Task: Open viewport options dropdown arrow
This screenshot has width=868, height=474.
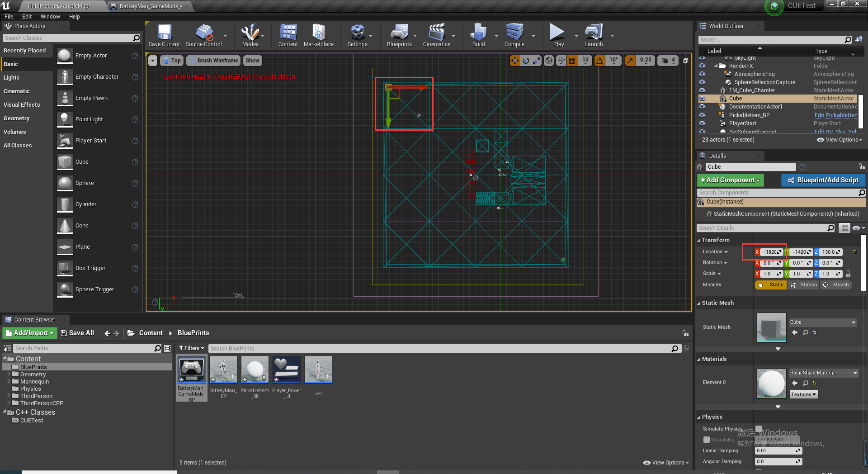Action: (153, 61)
